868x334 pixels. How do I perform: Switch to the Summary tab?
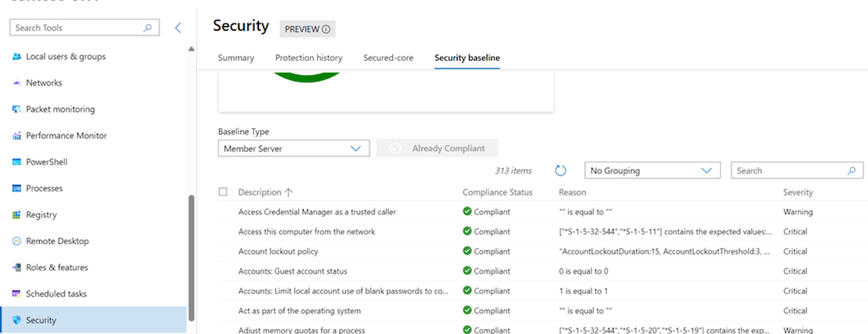[236, 58]
